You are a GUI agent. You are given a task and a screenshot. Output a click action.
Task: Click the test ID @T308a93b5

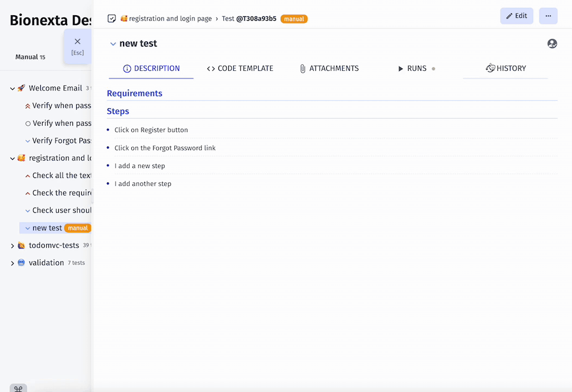256,19
